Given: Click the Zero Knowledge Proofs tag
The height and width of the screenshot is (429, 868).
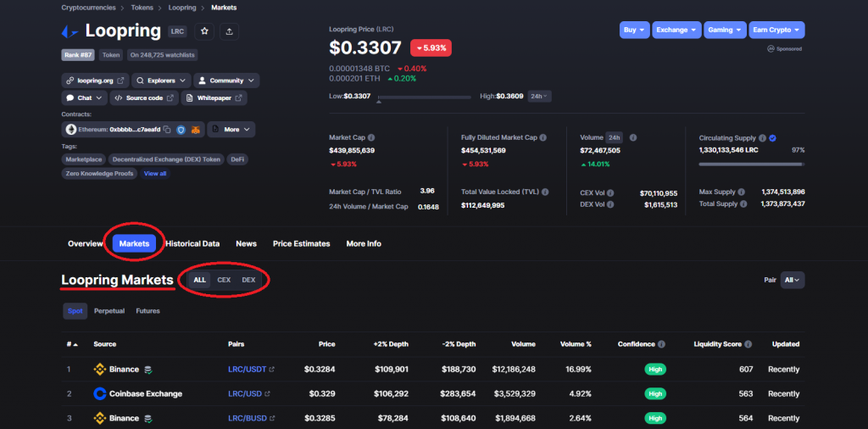Looking at the screenshot, I should click(100, 173).
